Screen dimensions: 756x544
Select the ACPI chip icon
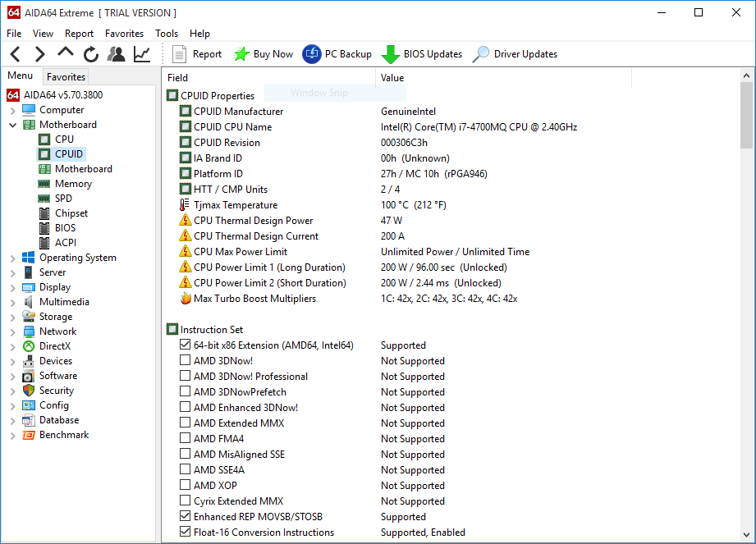click(44, 243)
